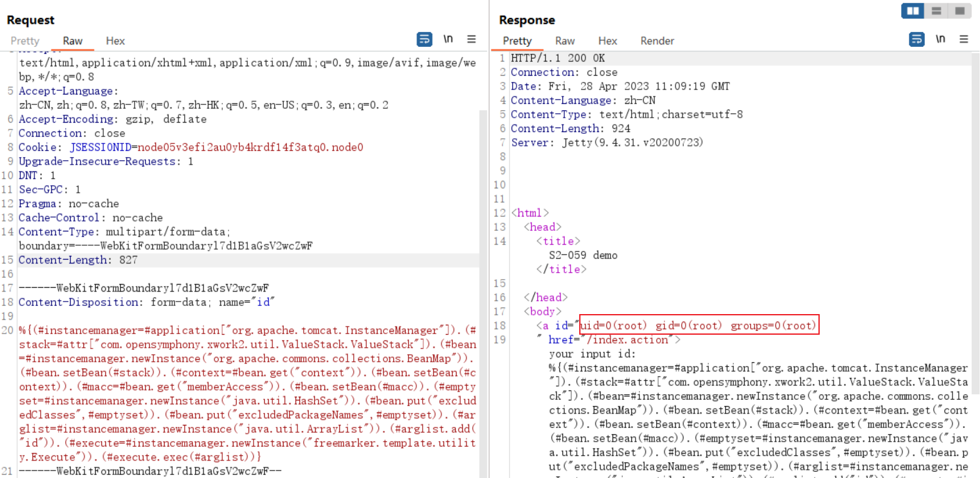Click Content-Disposition form-data line
Image resolution: width=980 pixels, height=478 pixels.
tap(147, 302)
